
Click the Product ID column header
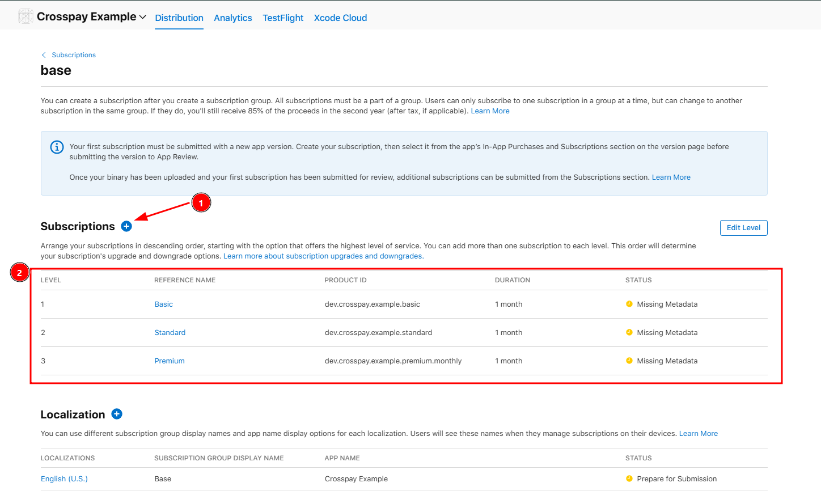tap(345, 280)
